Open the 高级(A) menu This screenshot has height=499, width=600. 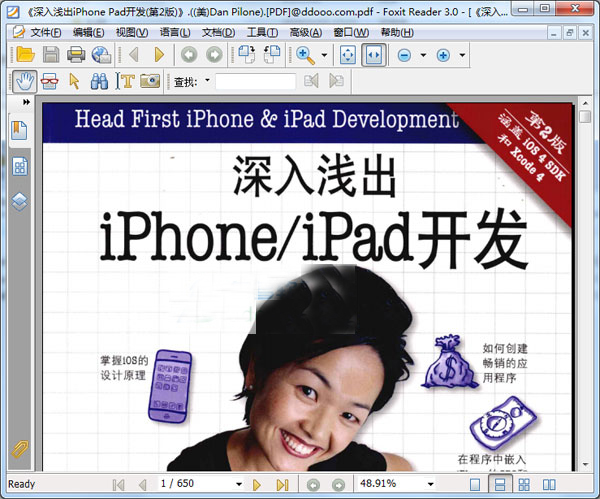click(x=305, y=33)
